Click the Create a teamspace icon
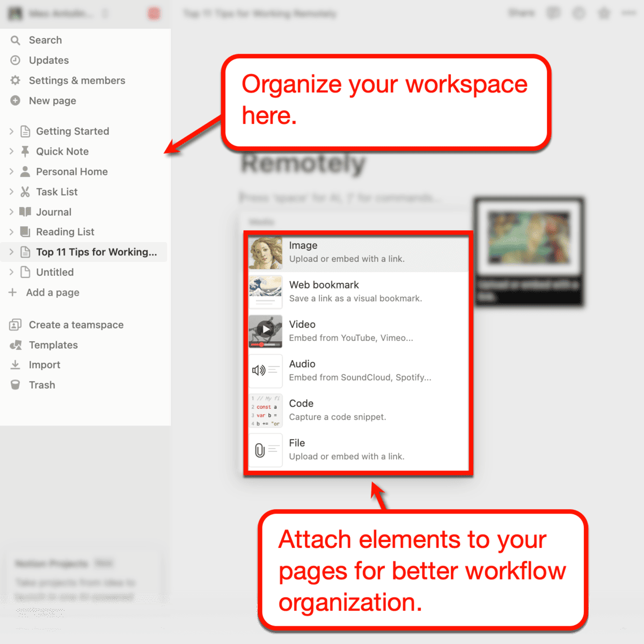The image size is (644, 644). pyautogui.click(x=16, y=325)
